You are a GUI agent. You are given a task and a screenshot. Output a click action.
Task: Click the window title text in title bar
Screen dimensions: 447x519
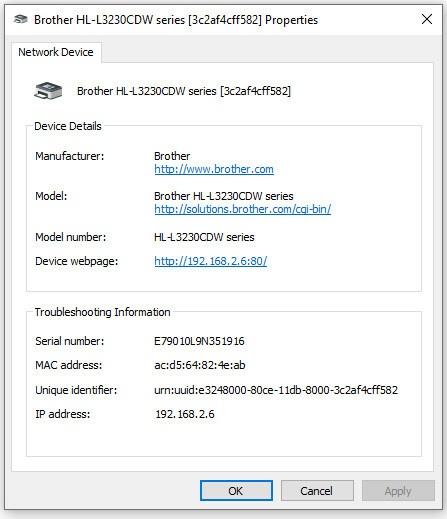(x=176, y=20)
